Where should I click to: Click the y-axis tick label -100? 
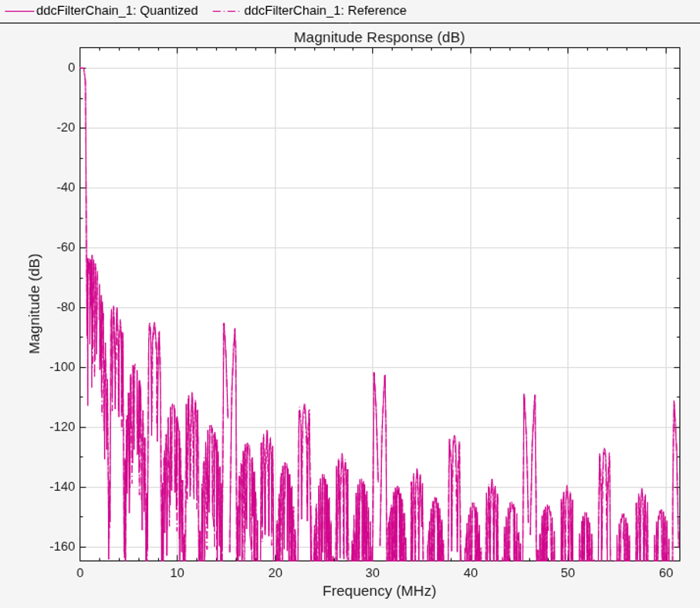point(62,367)
